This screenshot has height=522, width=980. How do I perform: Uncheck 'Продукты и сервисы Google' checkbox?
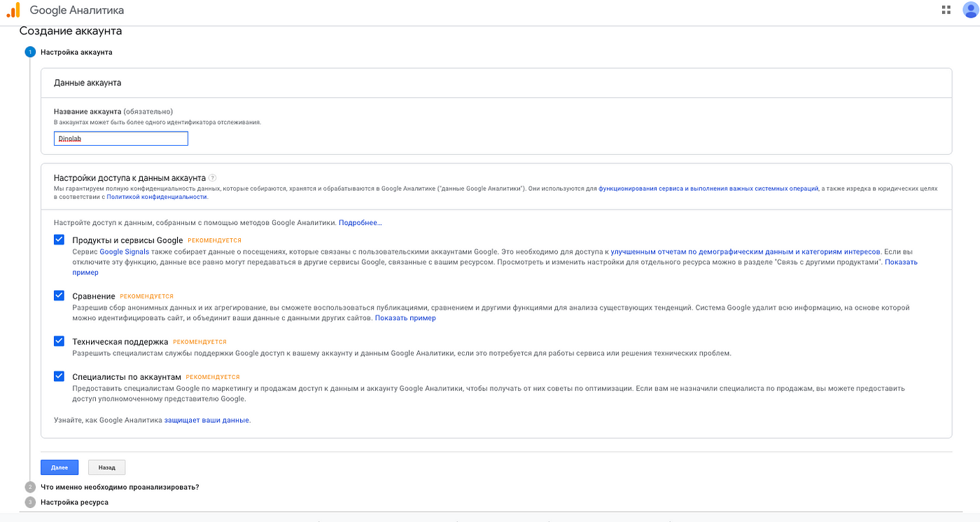59,240
